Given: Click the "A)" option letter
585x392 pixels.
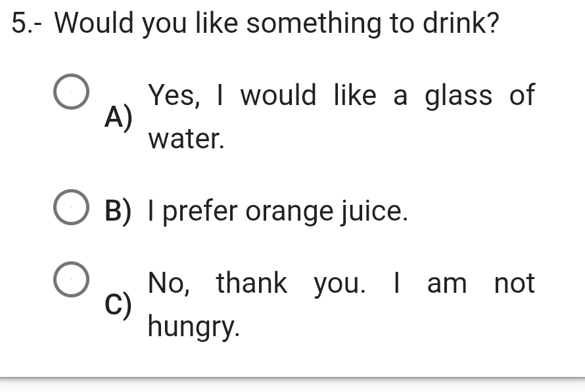Looking at the screenshot, I should tap(118, 117).
